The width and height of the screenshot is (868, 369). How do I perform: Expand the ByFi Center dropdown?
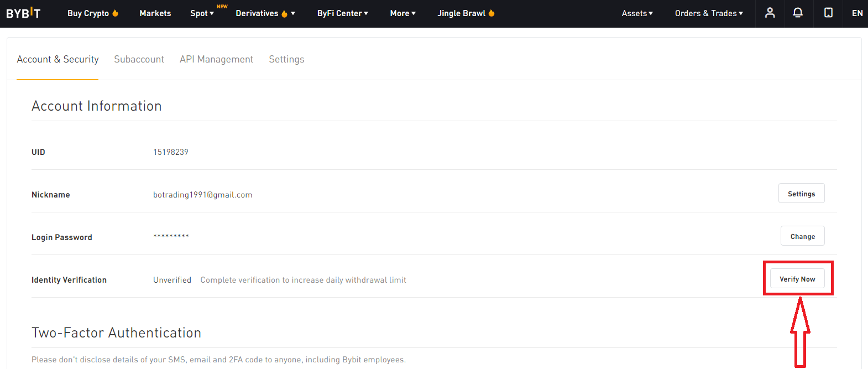(x=342, y=13)
